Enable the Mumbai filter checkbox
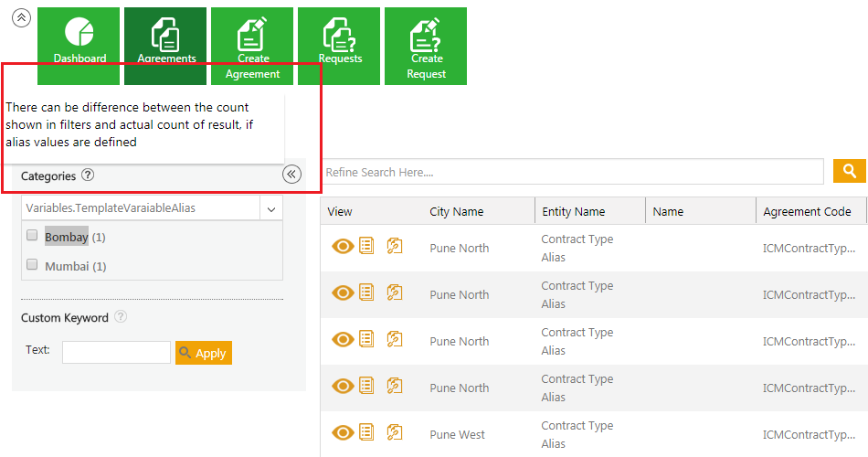Screen dimensions: 868x457 pos(32,265)
